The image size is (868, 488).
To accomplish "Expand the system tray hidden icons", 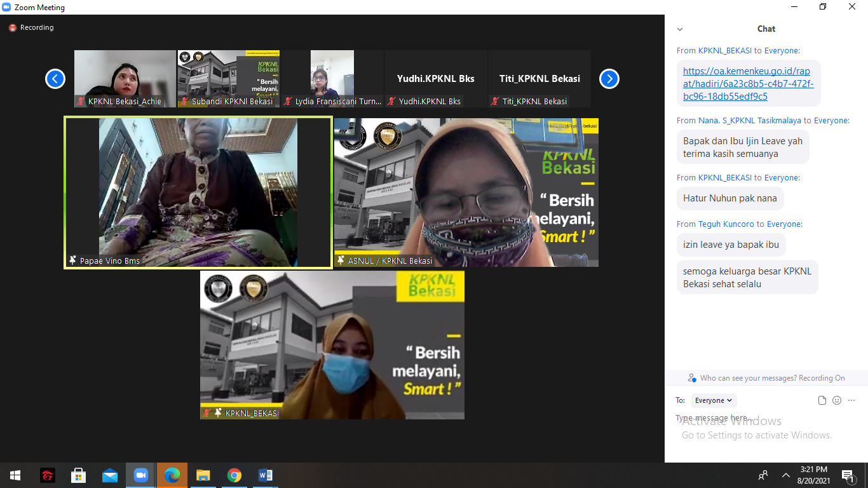I will click(786, 475).
